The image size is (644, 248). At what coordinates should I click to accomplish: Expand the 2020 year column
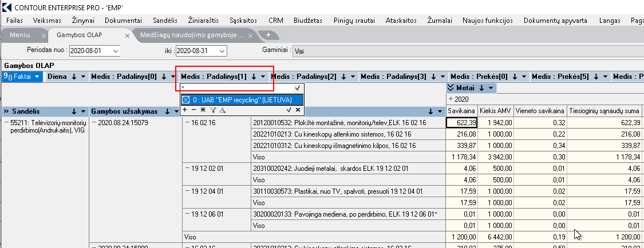click(x=451, y=99)
